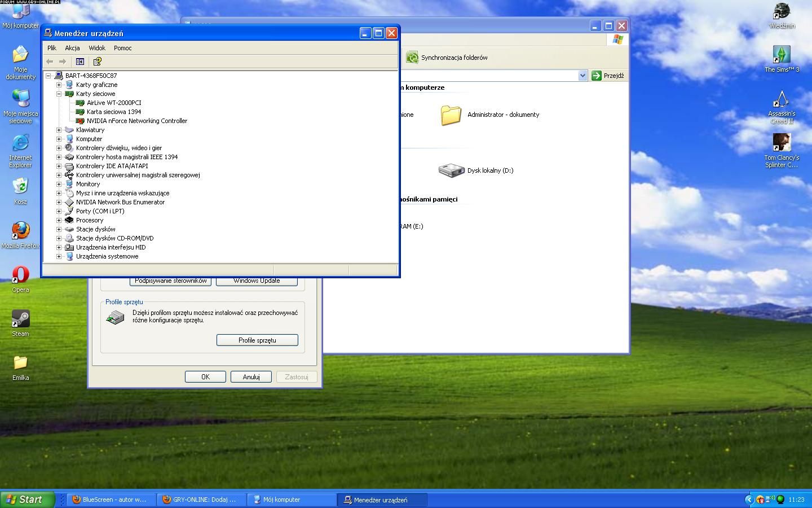Screen dimensions: 812x508
Task: Click the Synchronizacja folderów toolbar icon
Action: 412,58
